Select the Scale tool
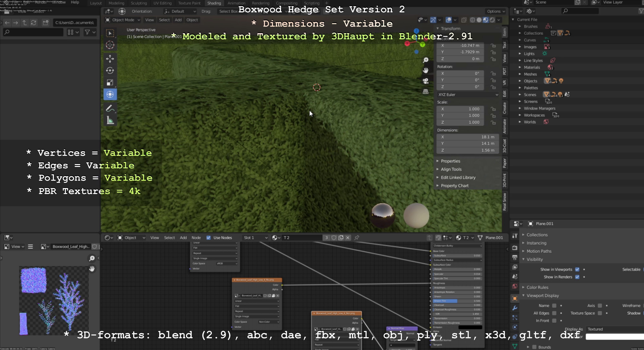Screen dimensions: 644x350 click(x=110, y=82)
